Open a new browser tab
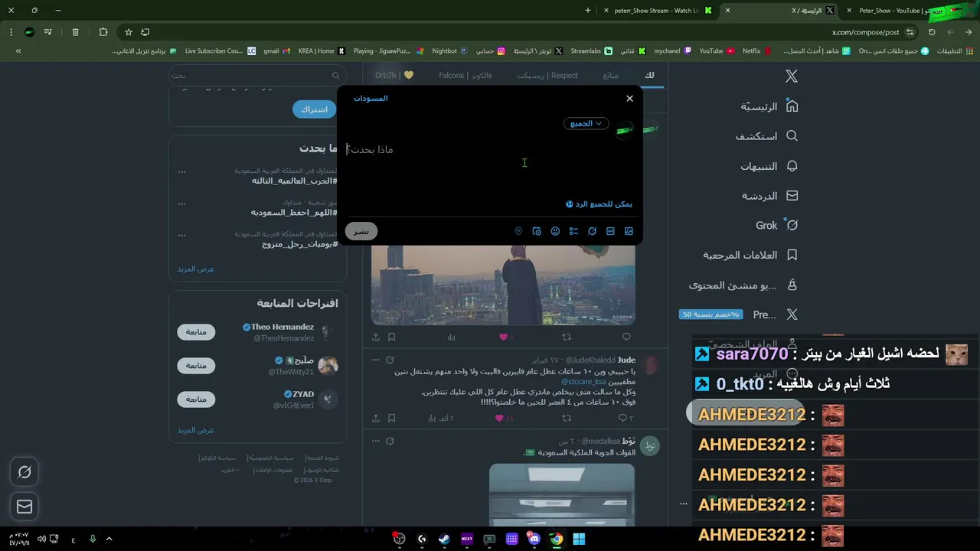 588,11
